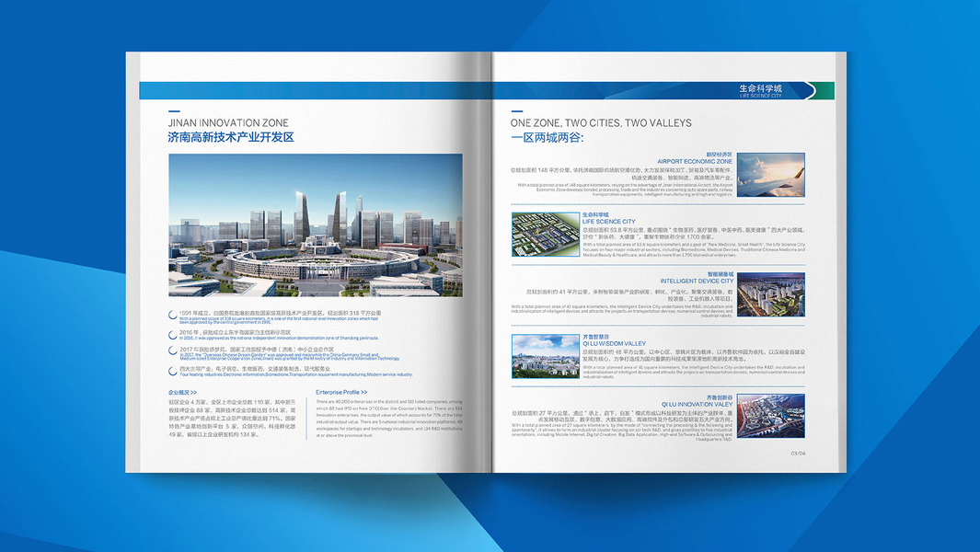Select the Chinese title 济南高新技术产业开发区

[231, 137]
